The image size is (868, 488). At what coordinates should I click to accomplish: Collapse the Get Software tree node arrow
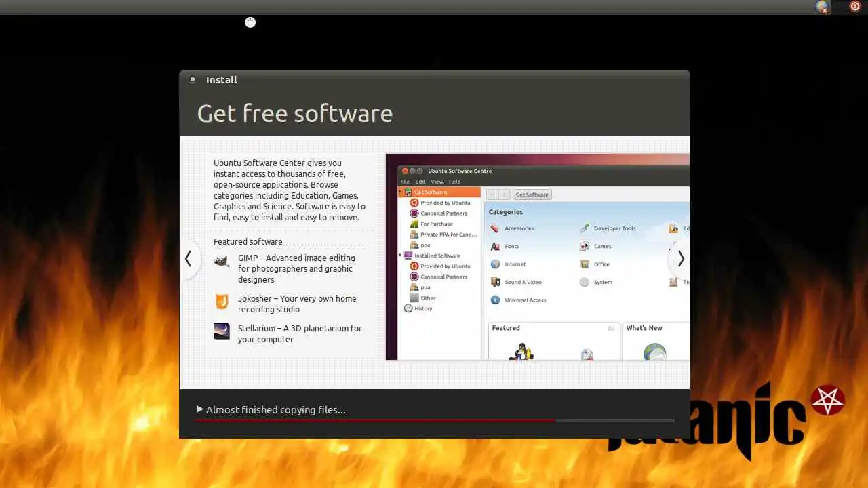pos(400,192)
